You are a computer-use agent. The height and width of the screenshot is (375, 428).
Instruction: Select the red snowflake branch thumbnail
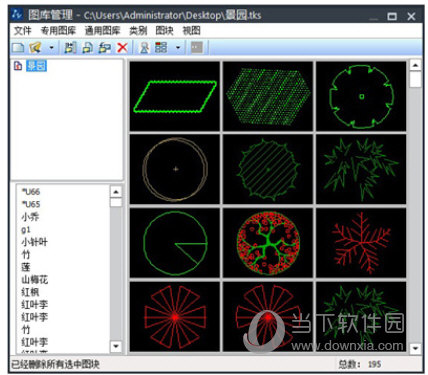pos(361,243)
